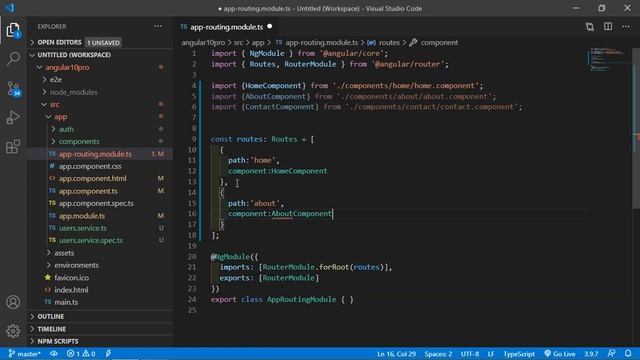Start Go Live server
Viewport: 640px width, 360px height.
point(560,354)
